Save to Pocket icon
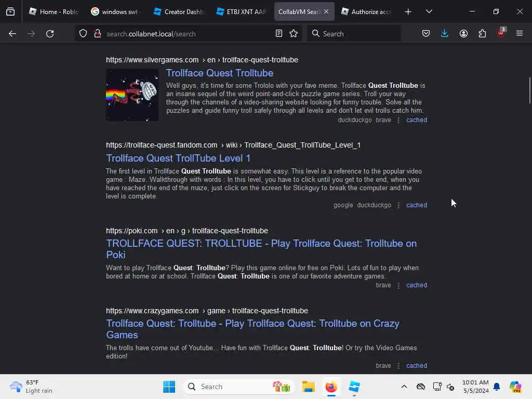The height and width of the screenshot is (399, 532). 426,34
